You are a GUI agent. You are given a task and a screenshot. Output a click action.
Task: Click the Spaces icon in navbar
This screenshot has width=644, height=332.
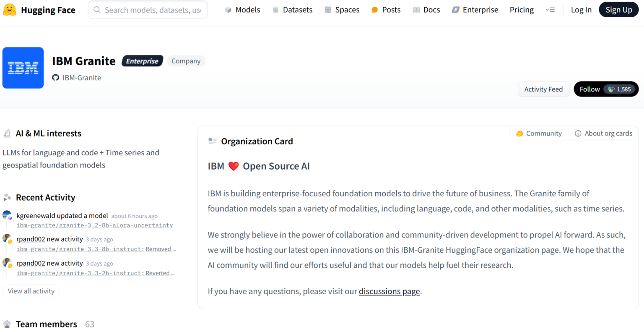(x=328, y=10)
